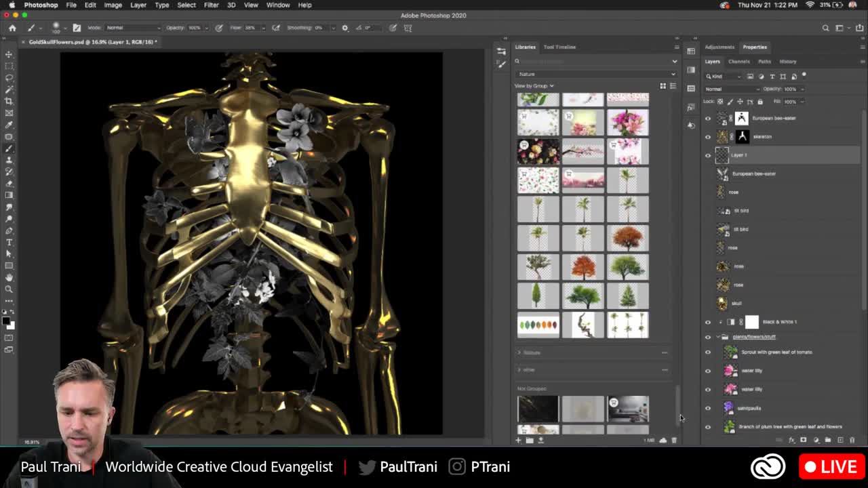Switch to the Channels tab
Image resolution: width=868 pixels, height=488 pixels.
(x=739, y=61)
